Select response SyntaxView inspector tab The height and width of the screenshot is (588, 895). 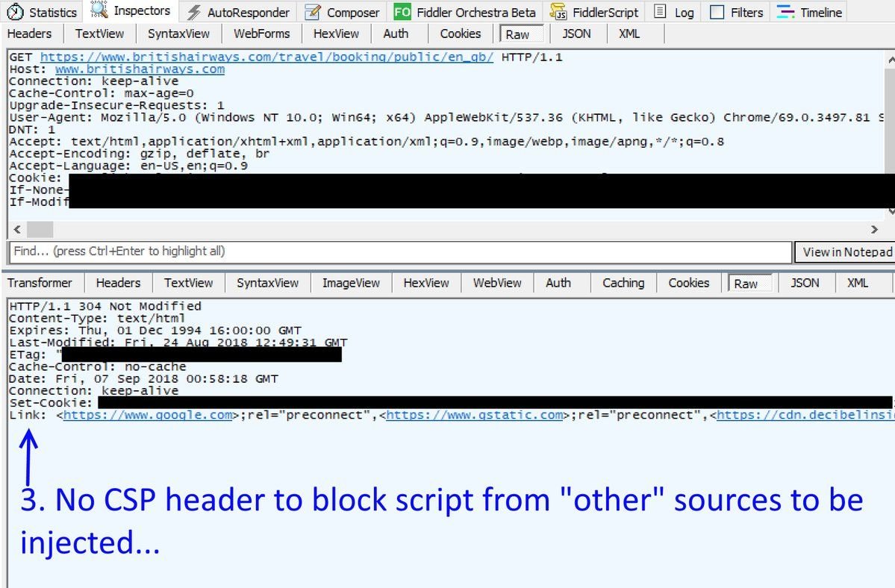[x=268, y=283]
